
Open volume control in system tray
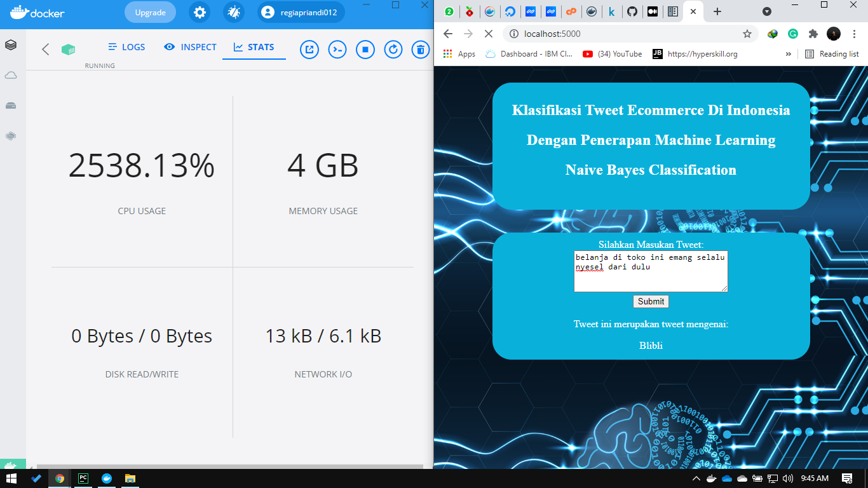pos(788,478)
